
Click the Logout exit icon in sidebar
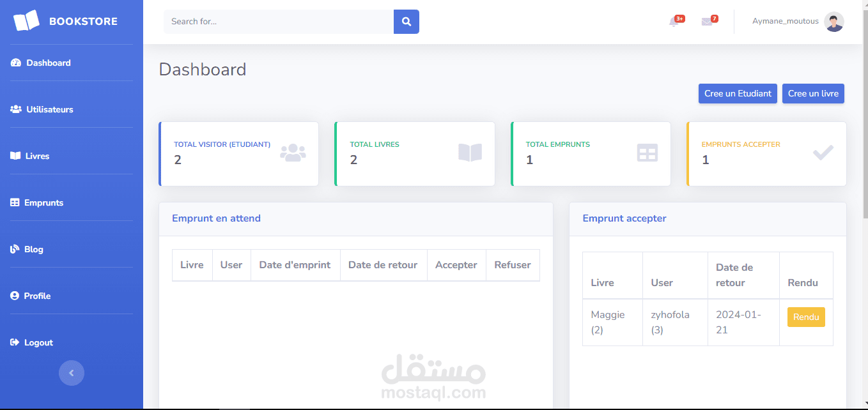coord(15,342)
